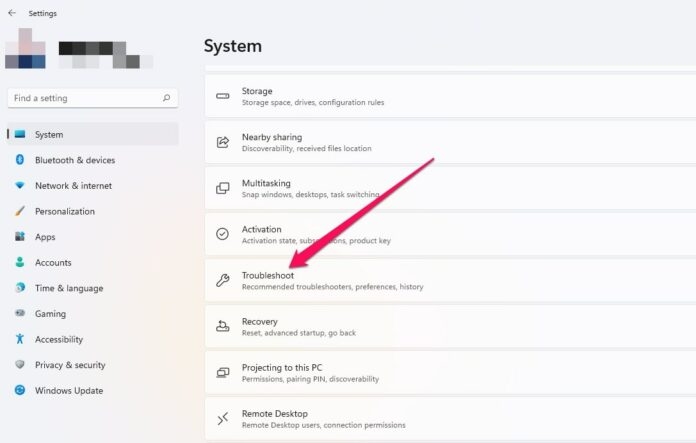Open Privacy & security settings
Image resolution: width=696 pixels, height=443 pixels.
(69, 365)
